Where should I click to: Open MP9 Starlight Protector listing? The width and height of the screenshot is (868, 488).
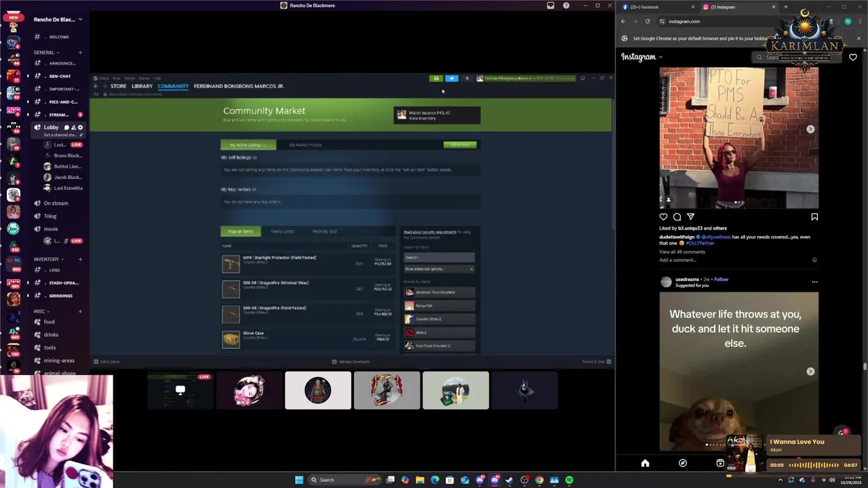tap(307, 263)
